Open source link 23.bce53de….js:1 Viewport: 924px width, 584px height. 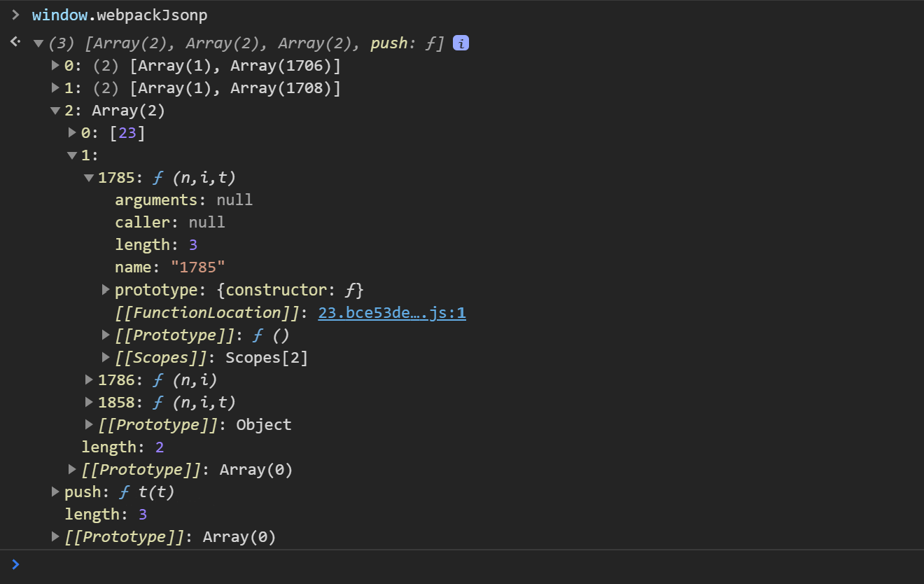point(391,312)
